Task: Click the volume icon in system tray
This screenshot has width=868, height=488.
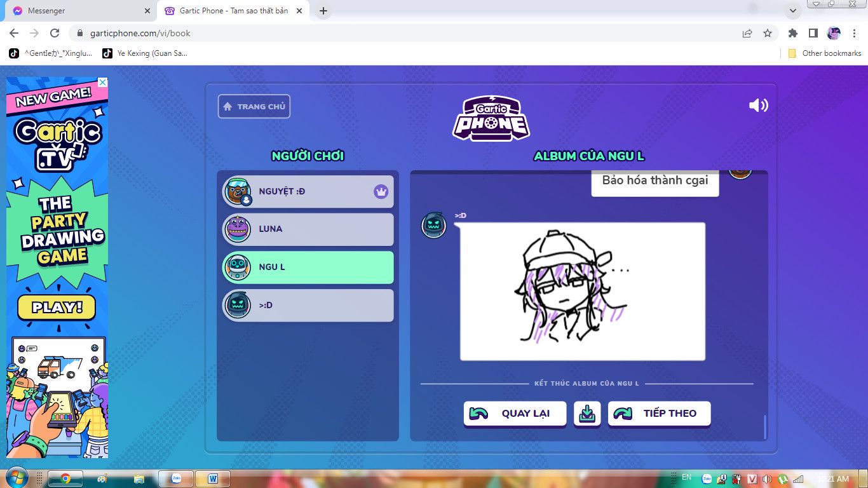Action: (767, 478)
